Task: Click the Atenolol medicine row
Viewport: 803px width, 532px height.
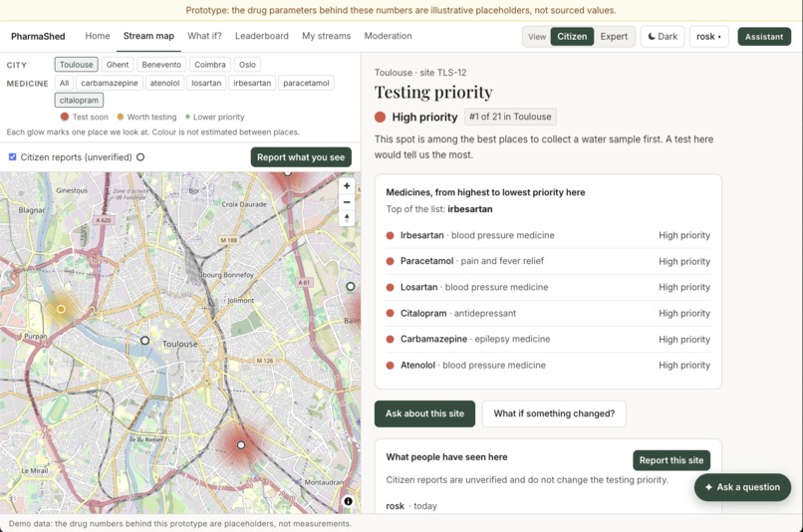Action: 548,365
